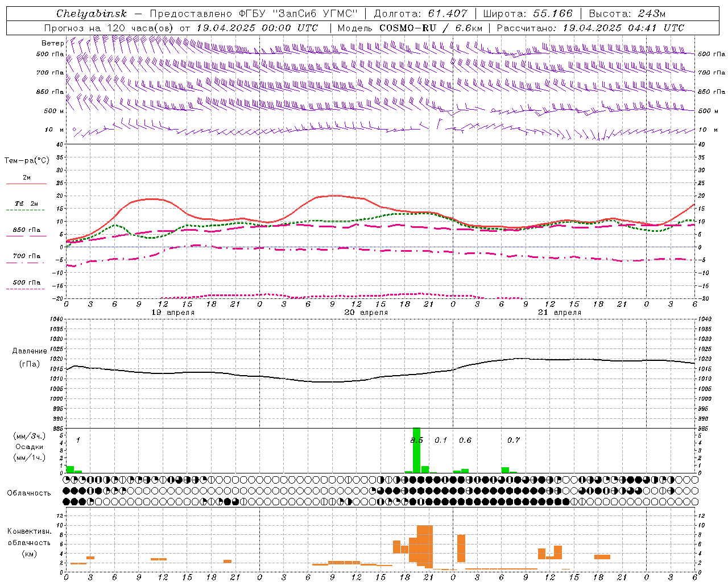
Task: Click the Ветер panel label
Action: point(52,43)
